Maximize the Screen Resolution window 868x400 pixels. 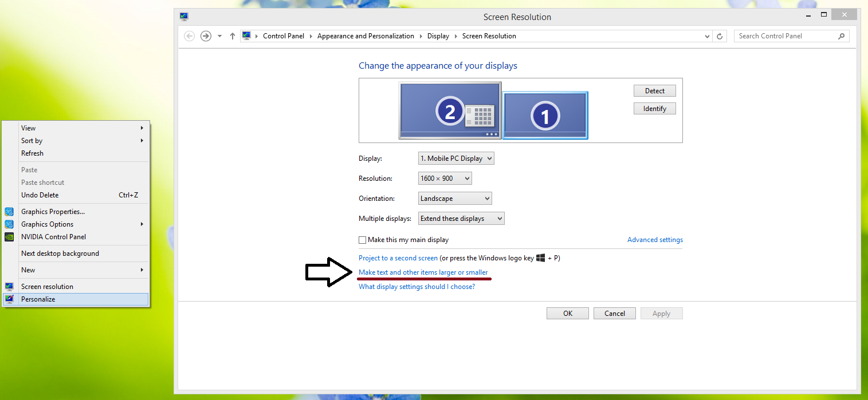pyautogui.click(x=824, y=15)
